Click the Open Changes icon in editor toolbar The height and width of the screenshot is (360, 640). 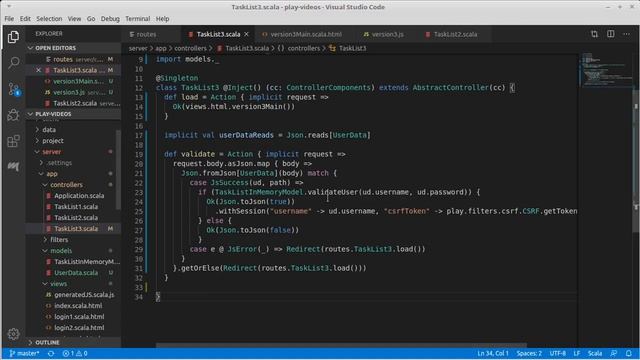coord(594,34)
